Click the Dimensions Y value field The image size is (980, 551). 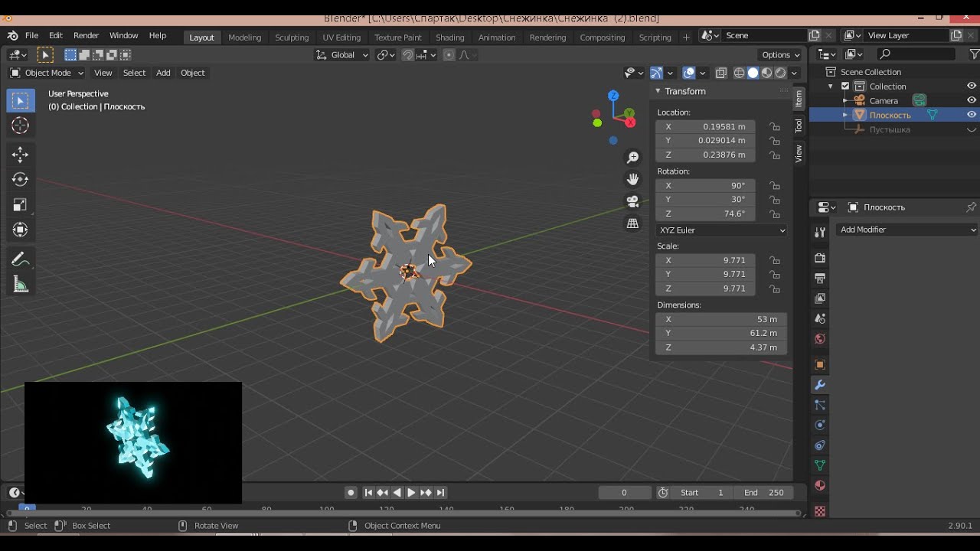tap(720, 334)
